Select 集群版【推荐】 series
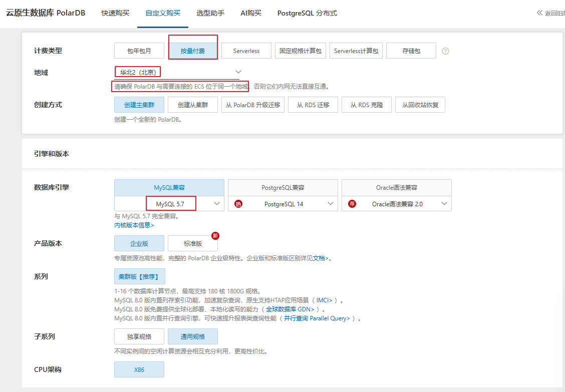565x392 pixels. point(139,276)
